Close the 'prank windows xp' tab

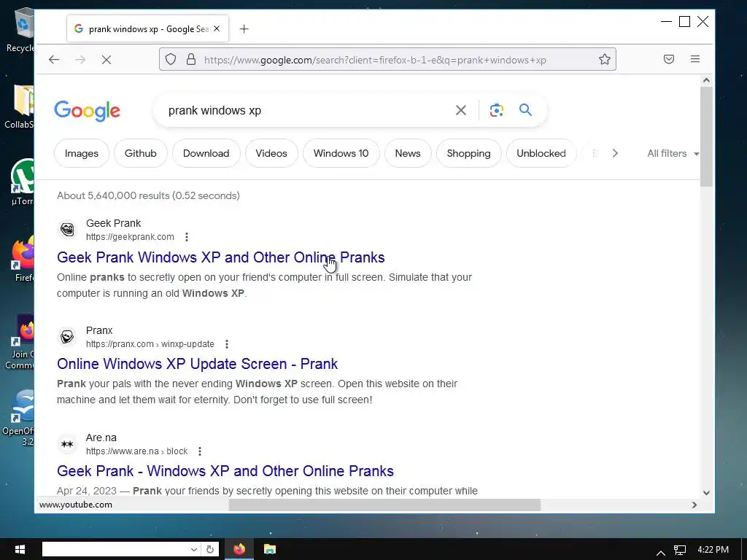[217, 29]
